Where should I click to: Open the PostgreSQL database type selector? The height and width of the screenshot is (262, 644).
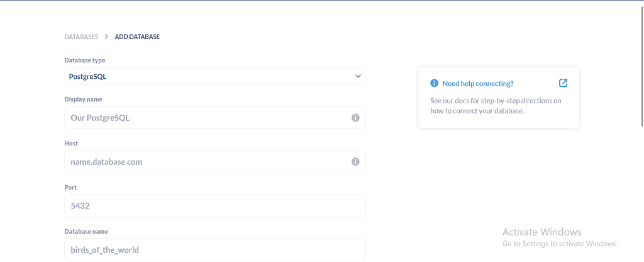click(215, 76)
